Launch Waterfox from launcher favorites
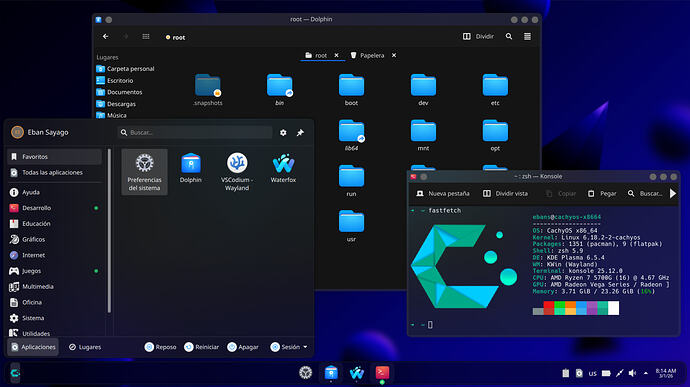Screen dimensions: 690x387 [283, 169]
